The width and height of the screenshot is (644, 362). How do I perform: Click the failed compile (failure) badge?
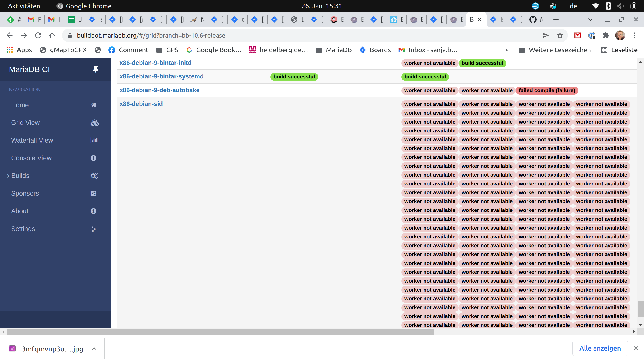[x=547, y=90]
